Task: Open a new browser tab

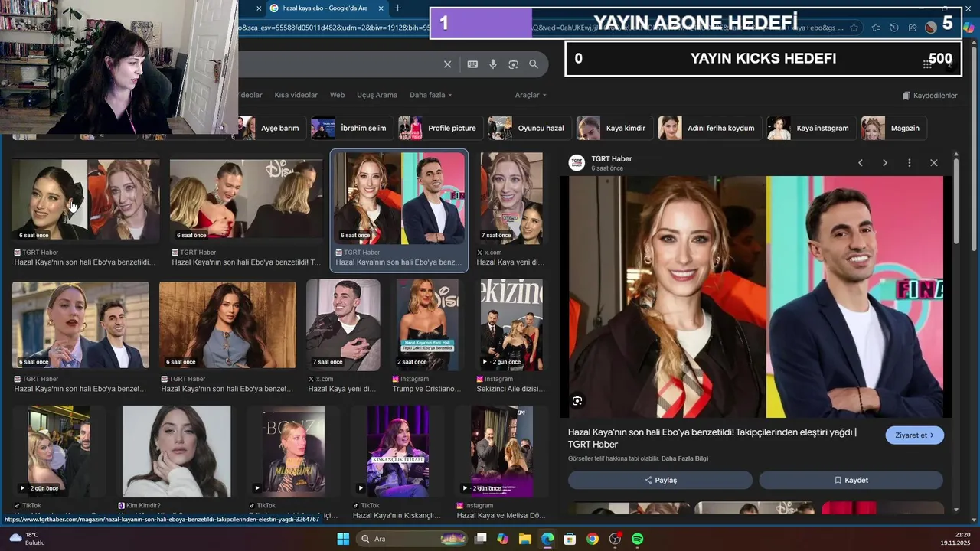Action: click(397, 8)
